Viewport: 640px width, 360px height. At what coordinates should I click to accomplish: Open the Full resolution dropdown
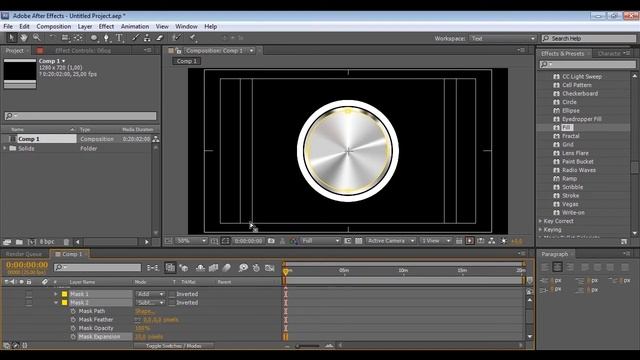(320, 241)
